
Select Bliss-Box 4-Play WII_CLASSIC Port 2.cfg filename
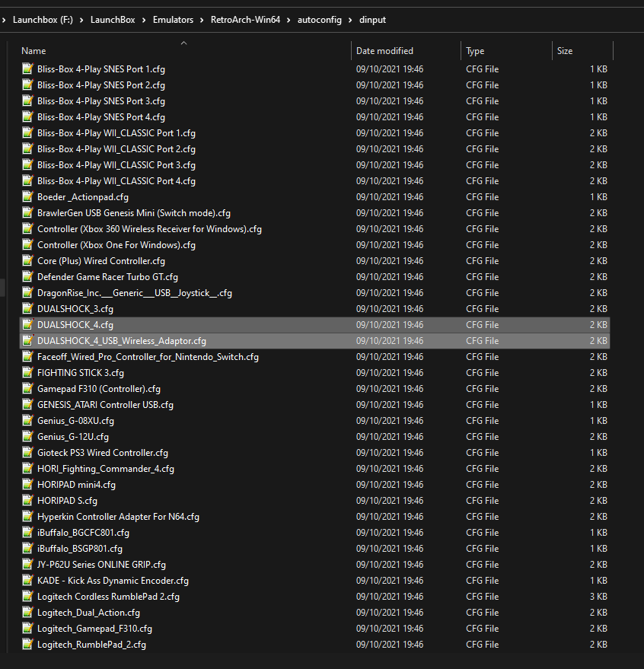click(x=116, y=149)
